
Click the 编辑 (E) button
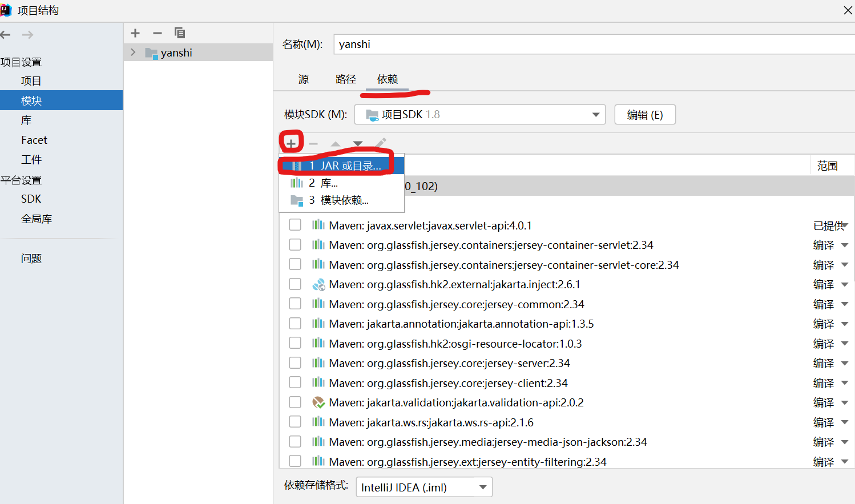coord(645,115)
